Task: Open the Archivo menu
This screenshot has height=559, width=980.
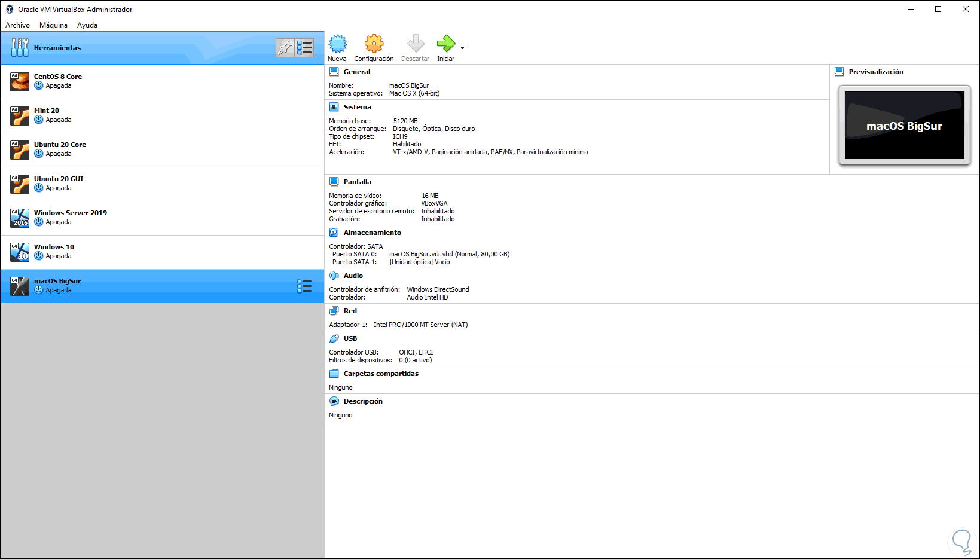Action: coord(17,25)
